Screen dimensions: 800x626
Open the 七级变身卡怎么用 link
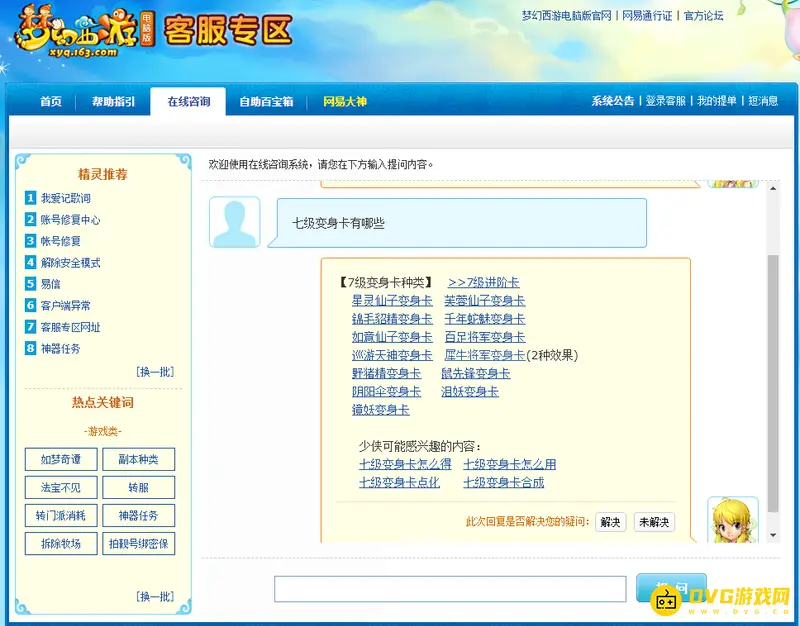click(x=509, y=464)
